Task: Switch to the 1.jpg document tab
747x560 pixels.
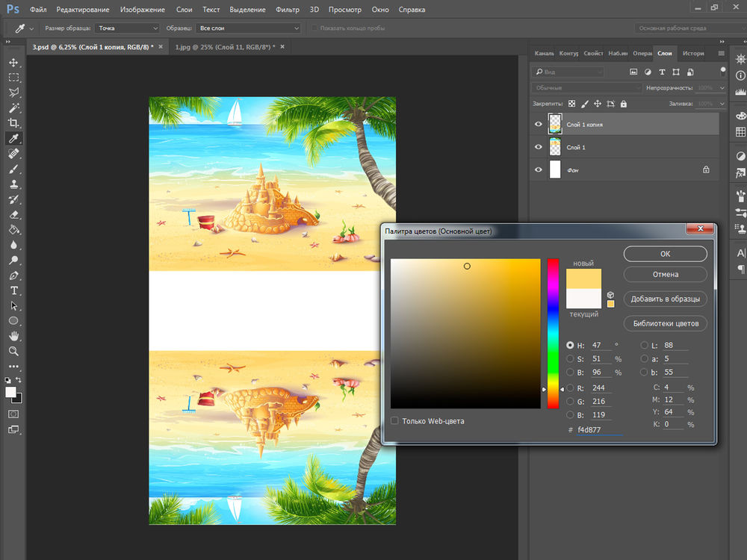Action: (x=223, y=47)
